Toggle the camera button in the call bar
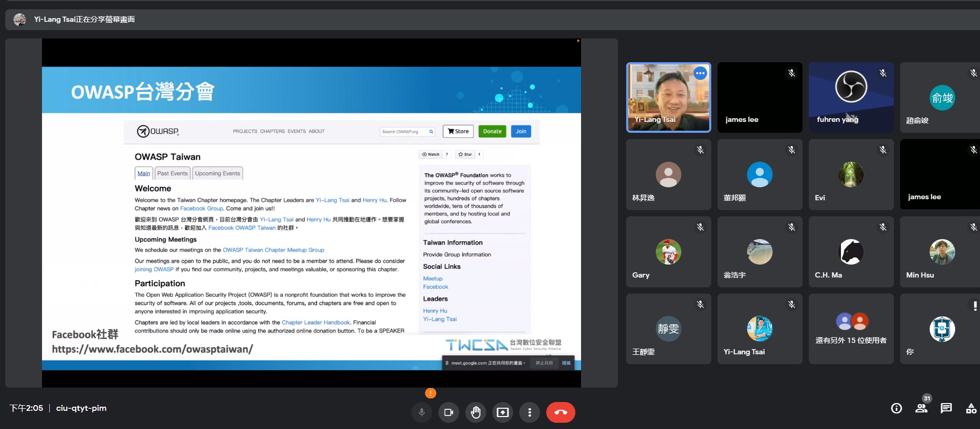 [449, 412]
